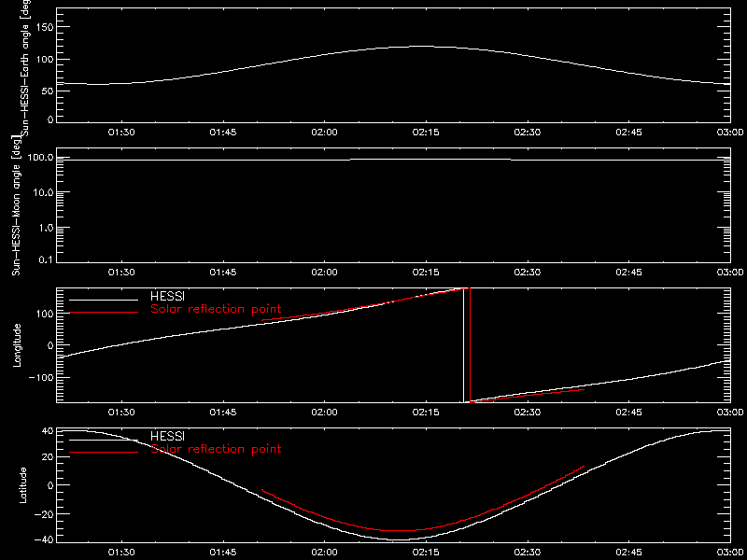
Task: Click the -40 tick on Latitude axis
Action: coord(46,539)
